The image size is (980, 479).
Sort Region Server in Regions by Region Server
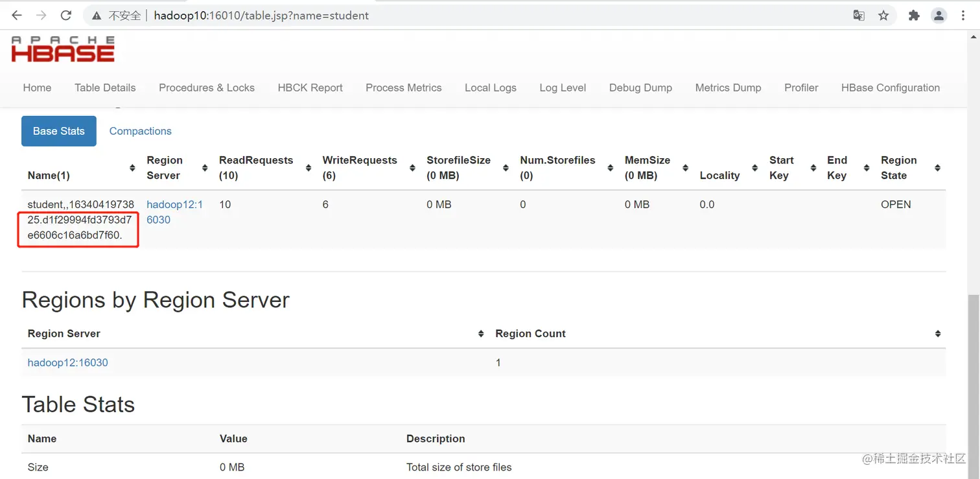coord(481,334)
